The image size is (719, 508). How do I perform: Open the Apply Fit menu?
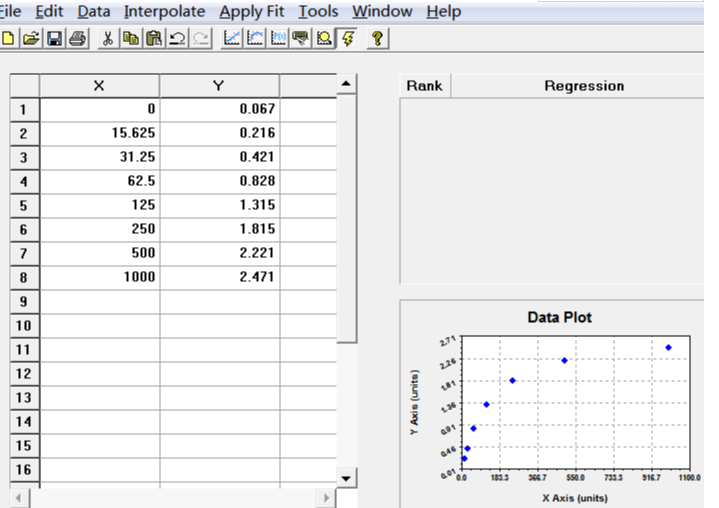pos(252,12)
